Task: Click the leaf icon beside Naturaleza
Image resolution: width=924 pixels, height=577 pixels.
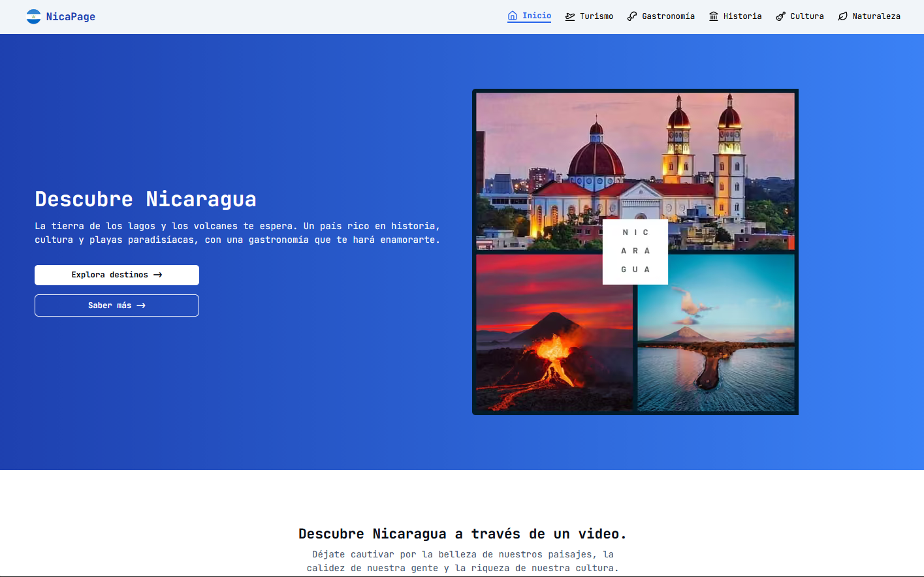Action: pos(843,16)
